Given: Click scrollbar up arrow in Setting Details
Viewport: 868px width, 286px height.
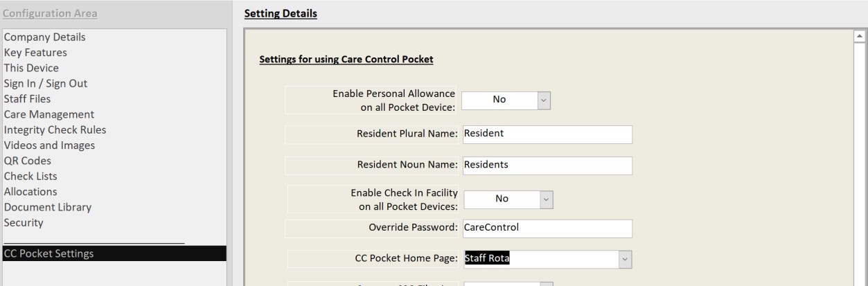Looking at the screenshot, I should click(861, 36).
